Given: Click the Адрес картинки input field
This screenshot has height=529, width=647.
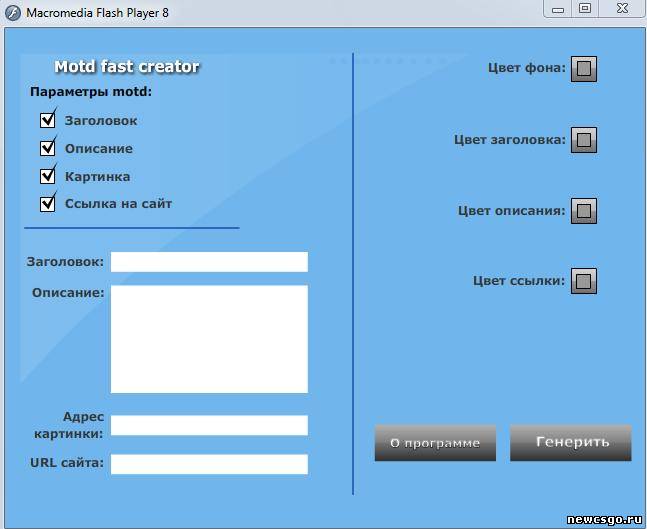Looking at the screenshot, I should coord(209,426).
